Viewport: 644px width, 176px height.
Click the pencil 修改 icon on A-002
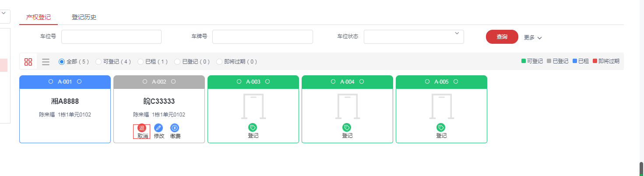point(158,128)
